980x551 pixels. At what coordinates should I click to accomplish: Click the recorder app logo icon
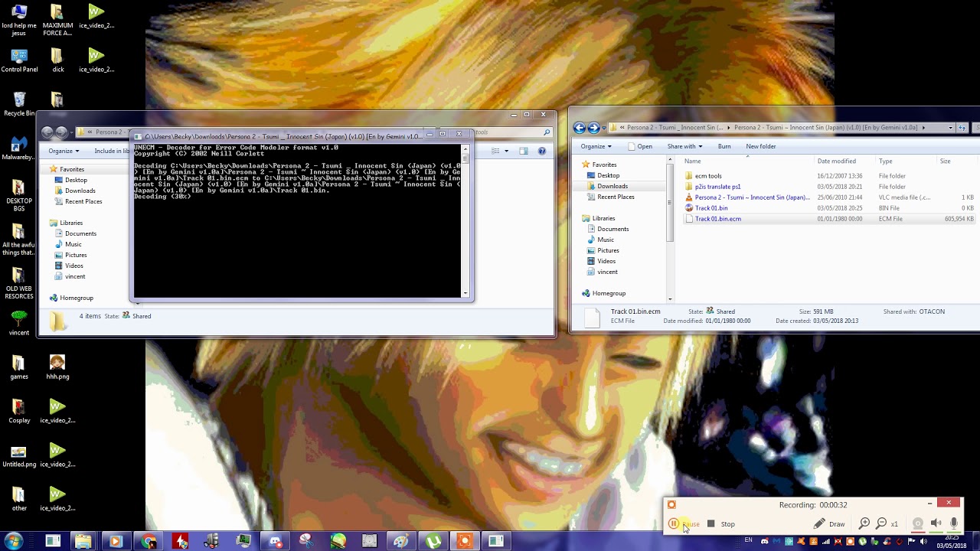tap(671, 504)
